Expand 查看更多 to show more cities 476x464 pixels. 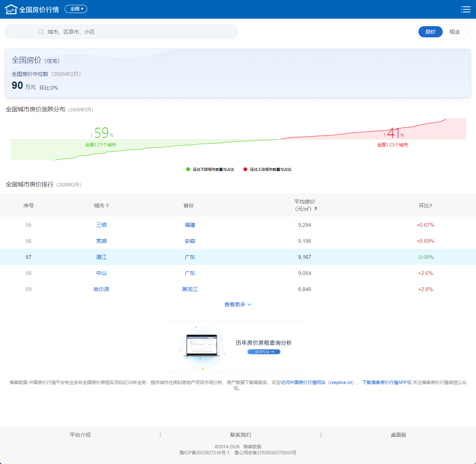pyautogui.click(x=238, y=304)
